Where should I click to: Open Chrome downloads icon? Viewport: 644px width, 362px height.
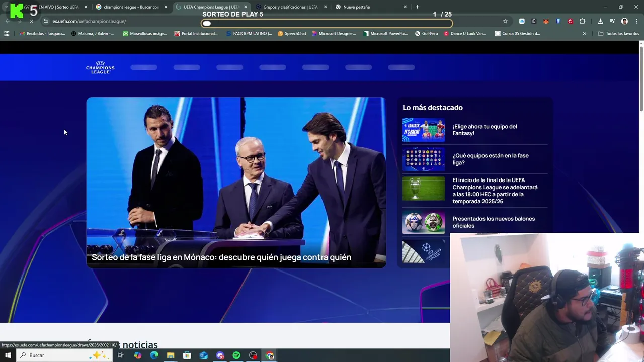[x=600, y=21]
